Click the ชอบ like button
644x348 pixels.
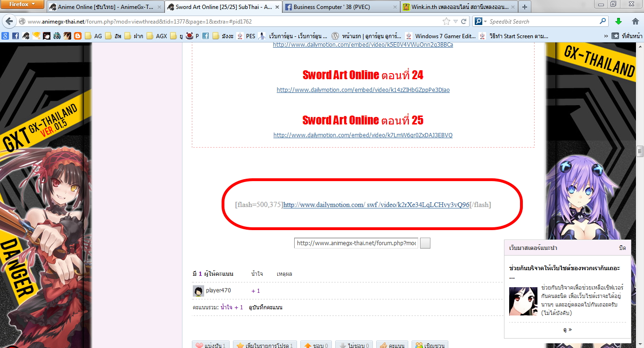(316, 346)
